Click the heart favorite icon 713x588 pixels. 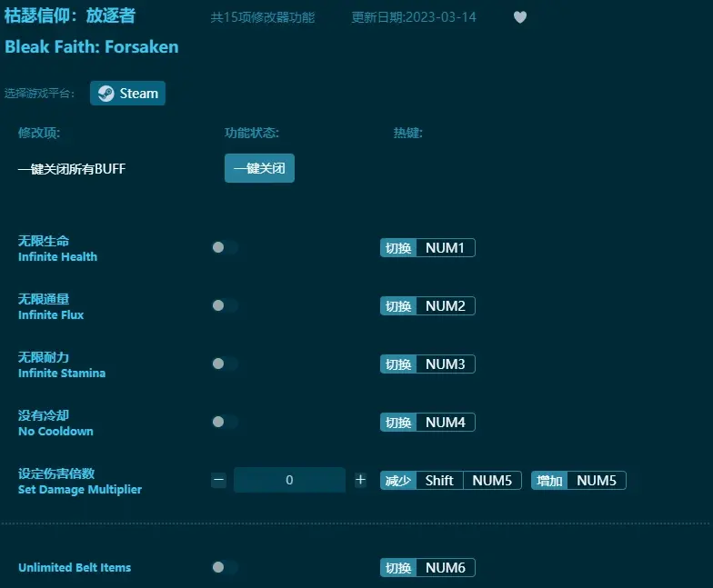click(520, 17)
